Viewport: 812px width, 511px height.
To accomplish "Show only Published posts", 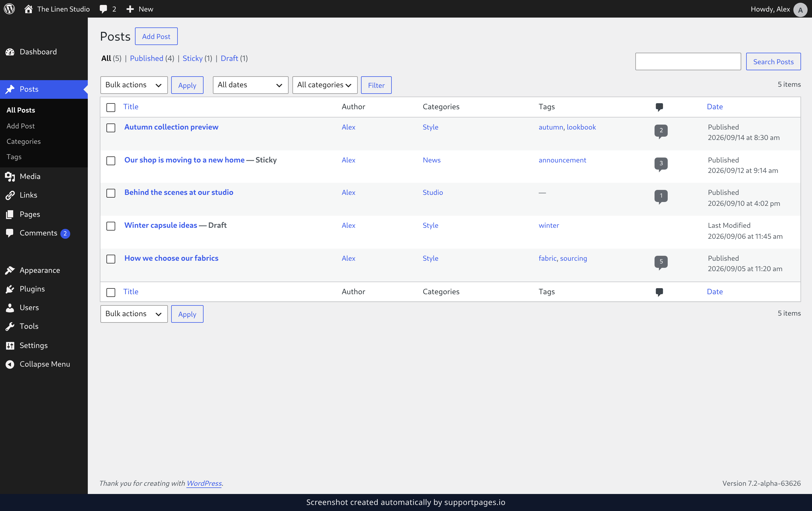I will [147, 58].
